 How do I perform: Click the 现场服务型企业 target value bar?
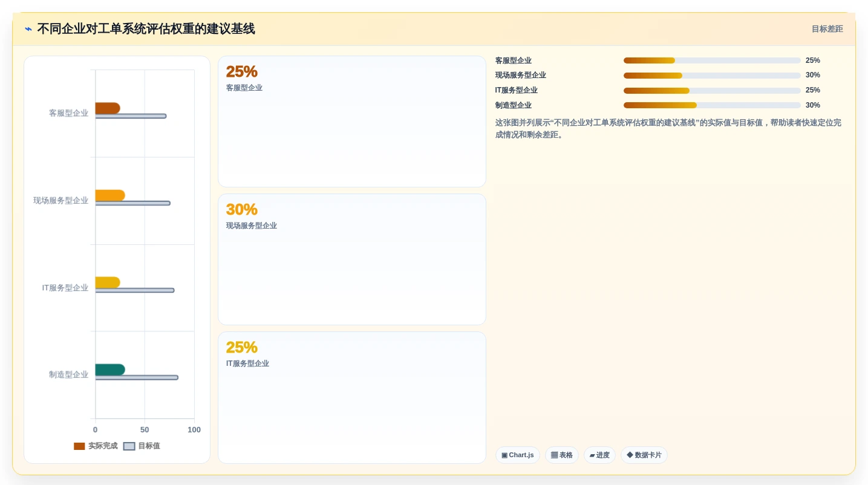133,203
